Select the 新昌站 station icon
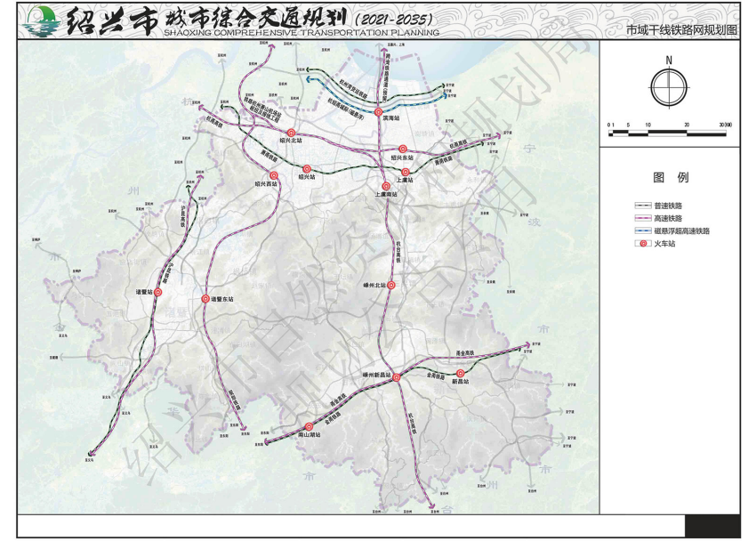This screenshot has height=541, width=756. tap(460, 374)
